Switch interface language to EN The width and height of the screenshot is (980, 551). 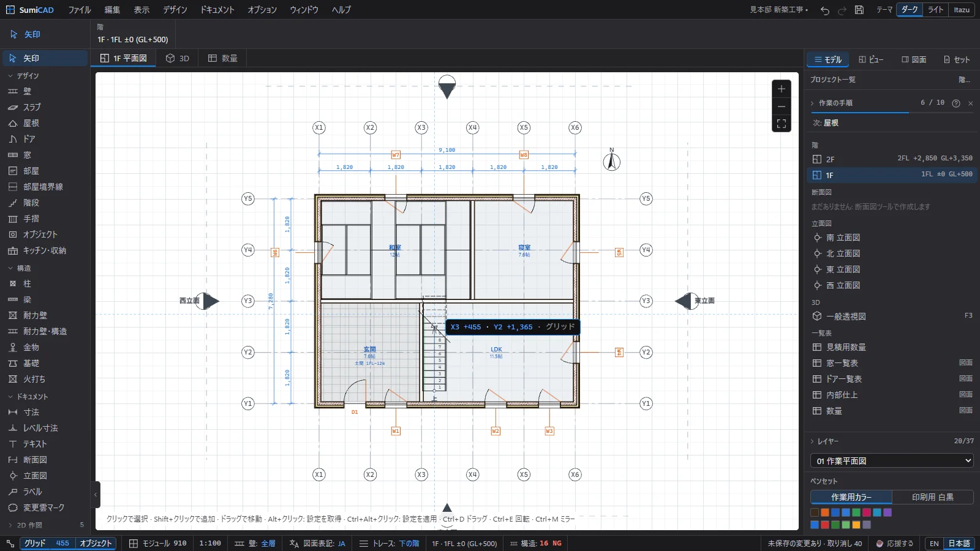pyautogui.click(x=934, y=544)
